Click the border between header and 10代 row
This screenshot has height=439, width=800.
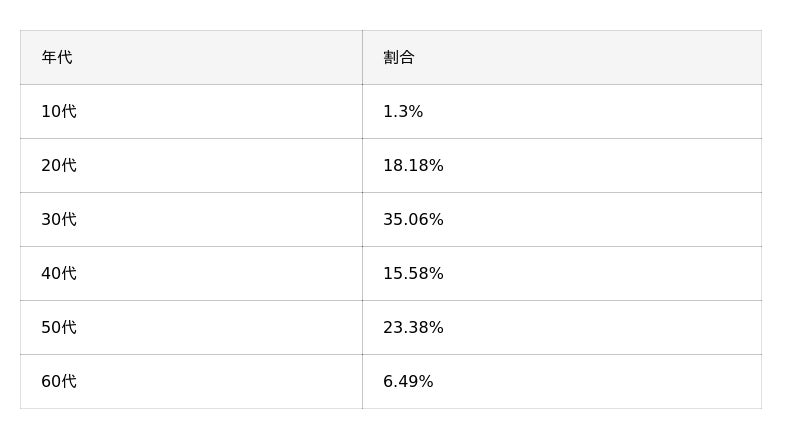190,84
